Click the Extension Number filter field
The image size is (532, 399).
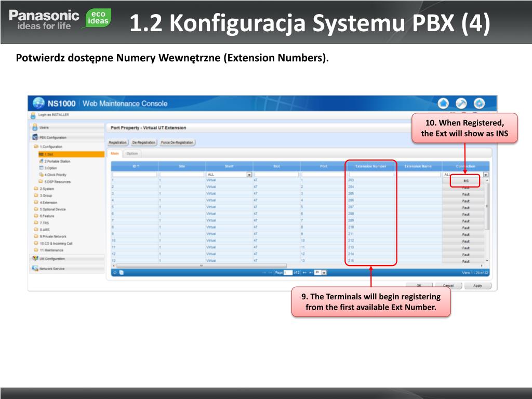pos(371,175)
